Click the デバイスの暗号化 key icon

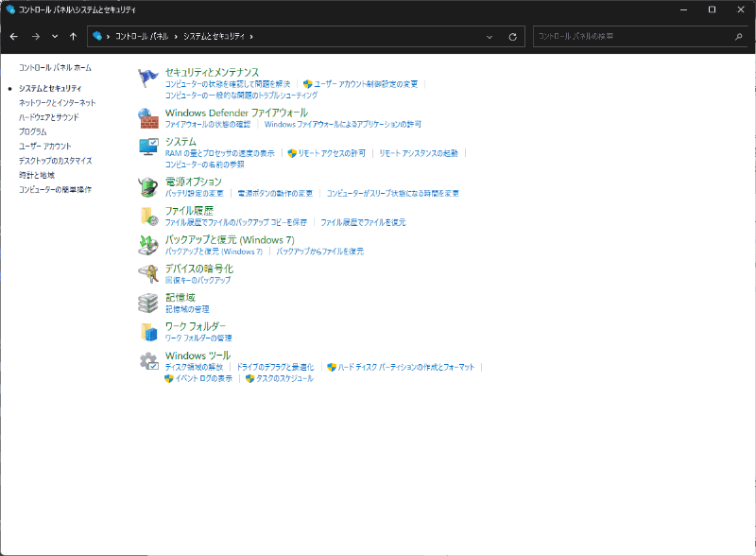[x=148, y=273]
